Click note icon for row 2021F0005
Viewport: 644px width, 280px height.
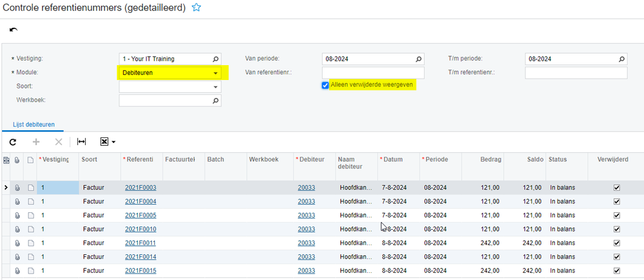click(x=30, y=215)
